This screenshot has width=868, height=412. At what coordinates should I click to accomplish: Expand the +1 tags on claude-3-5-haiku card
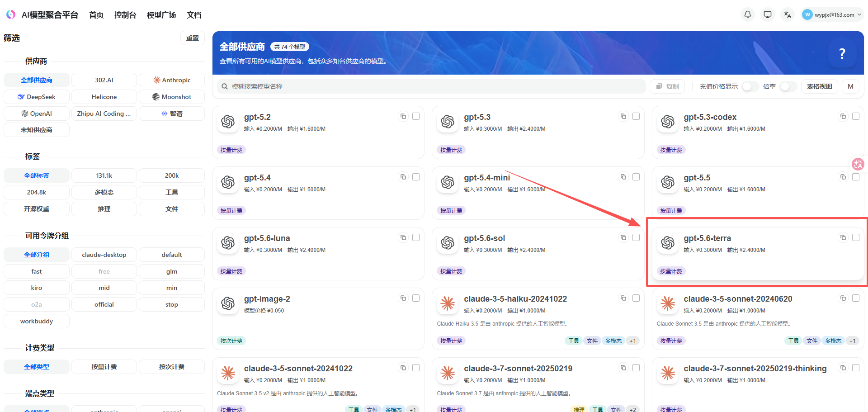point(632,341)
